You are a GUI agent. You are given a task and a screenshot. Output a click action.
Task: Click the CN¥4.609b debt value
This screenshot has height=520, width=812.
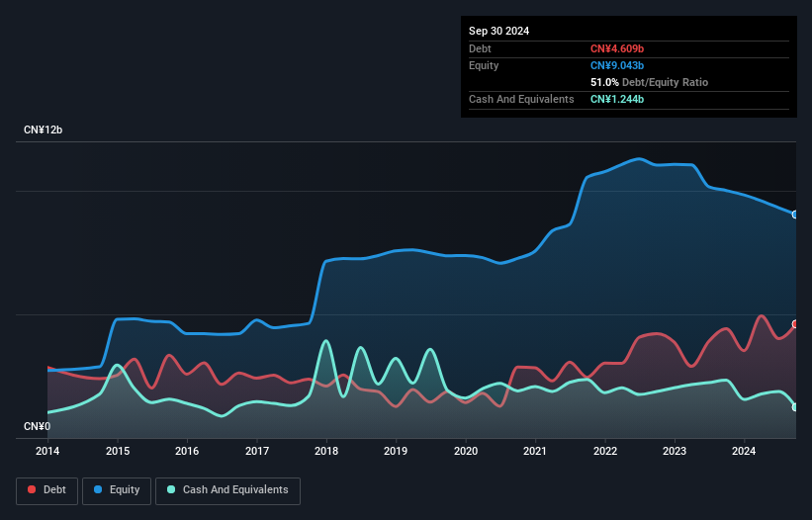[617, 48]
